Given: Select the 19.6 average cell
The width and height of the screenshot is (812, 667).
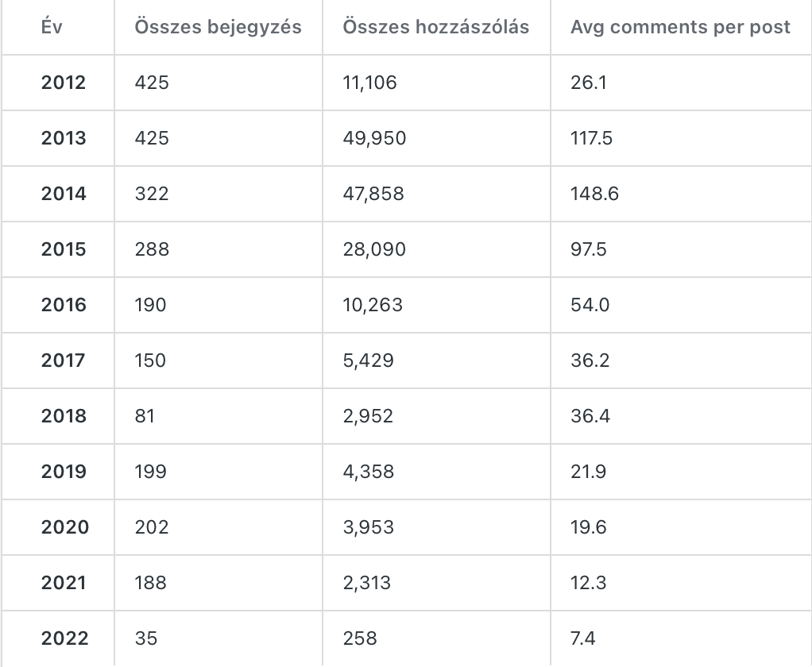Looking at the screenshot, I should click(588, 527).
